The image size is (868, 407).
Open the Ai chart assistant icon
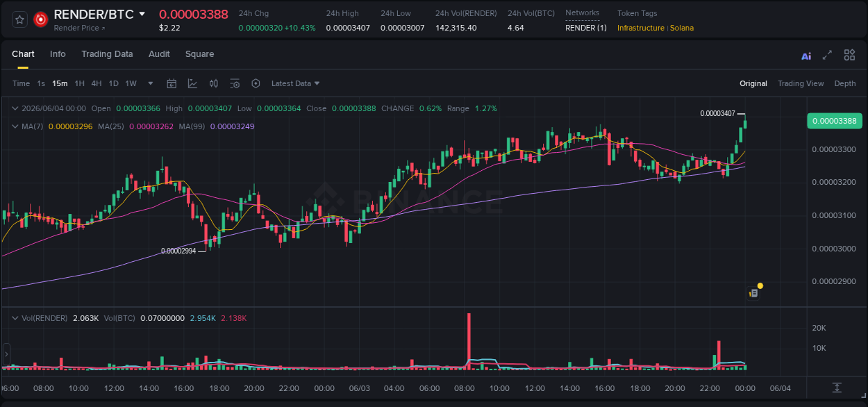[x=806, y=56]
